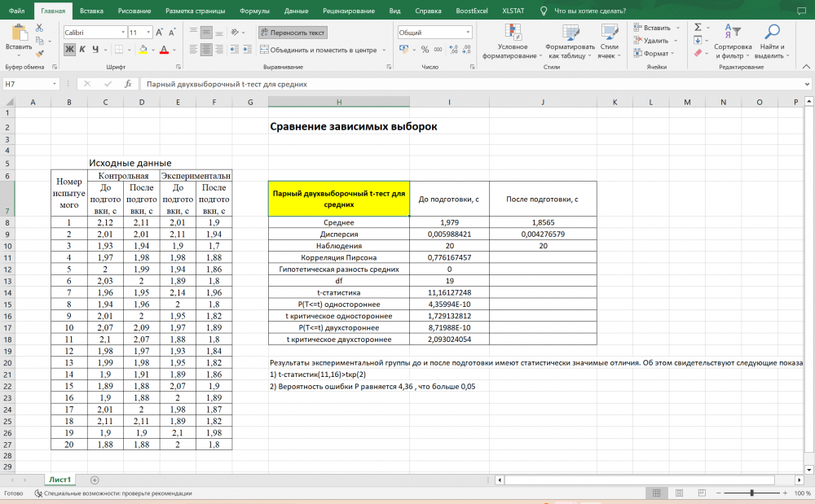Toggle bold Ж formatting

[x=70, y=50]
